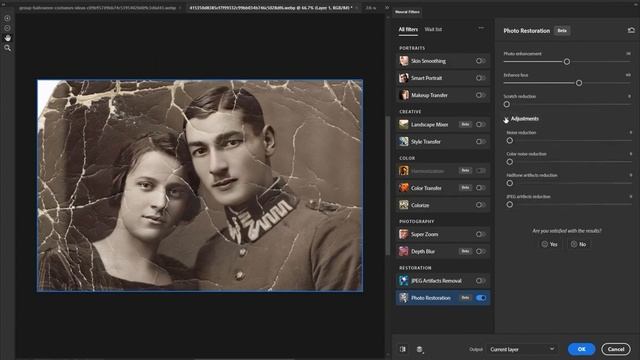Enable the Landscape Mixer toggle

[481, 124]
